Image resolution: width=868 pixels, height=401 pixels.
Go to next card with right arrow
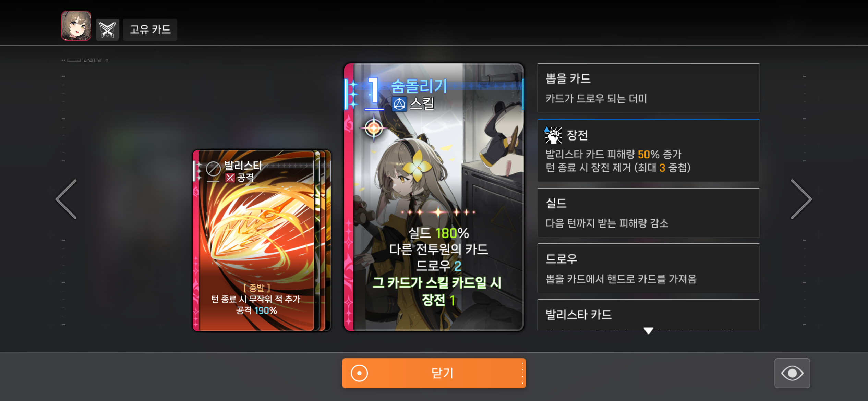(x=801, y=199)
